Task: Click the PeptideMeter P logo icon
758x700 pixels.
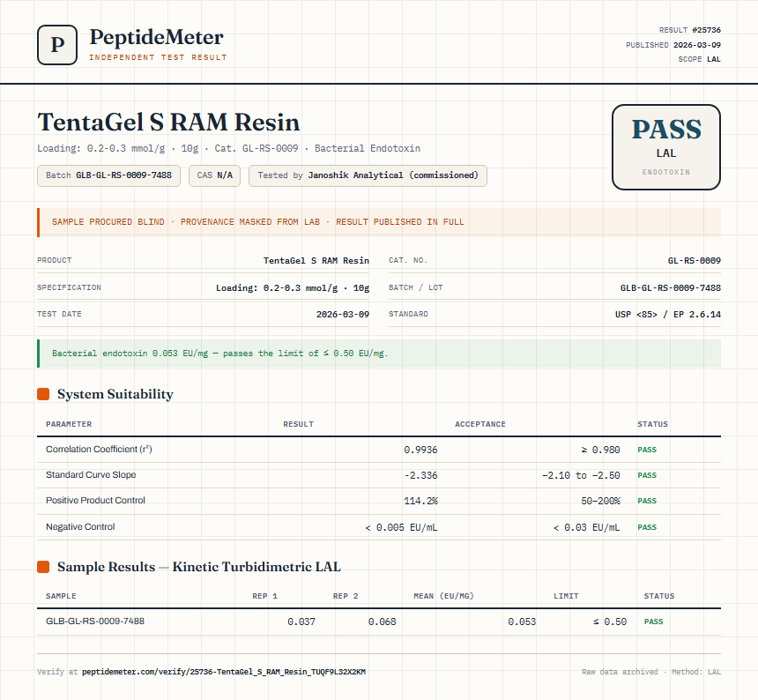Action: (57, 45)
